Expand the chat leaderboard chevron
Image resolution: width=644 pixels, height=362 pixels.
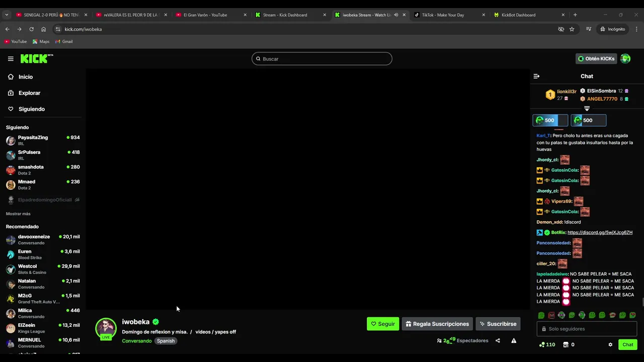pos(587,108)
